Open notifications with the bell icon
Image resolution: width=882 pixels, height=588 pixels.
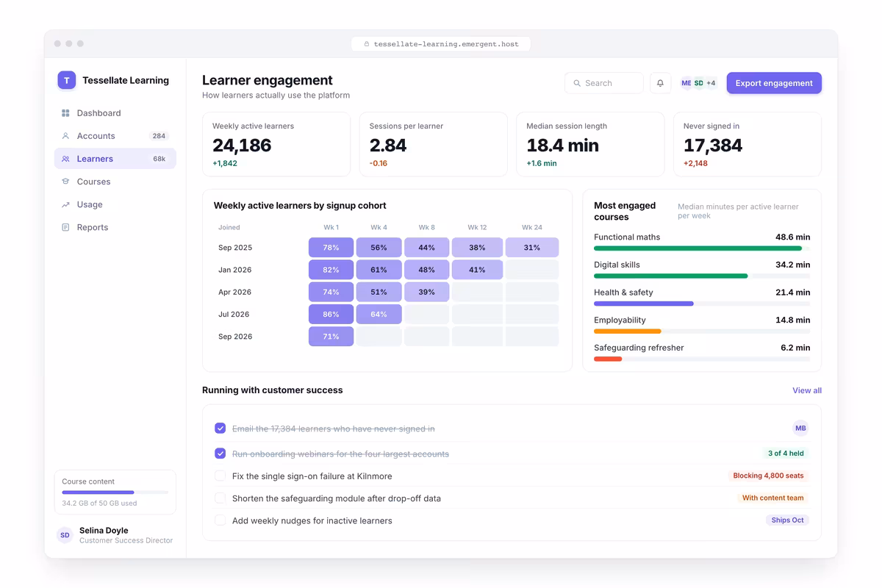click(660, 83)
